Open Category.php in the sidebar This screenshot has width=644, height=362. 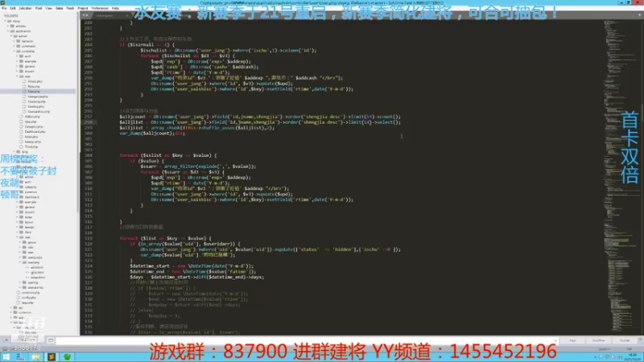coord(34,126)
